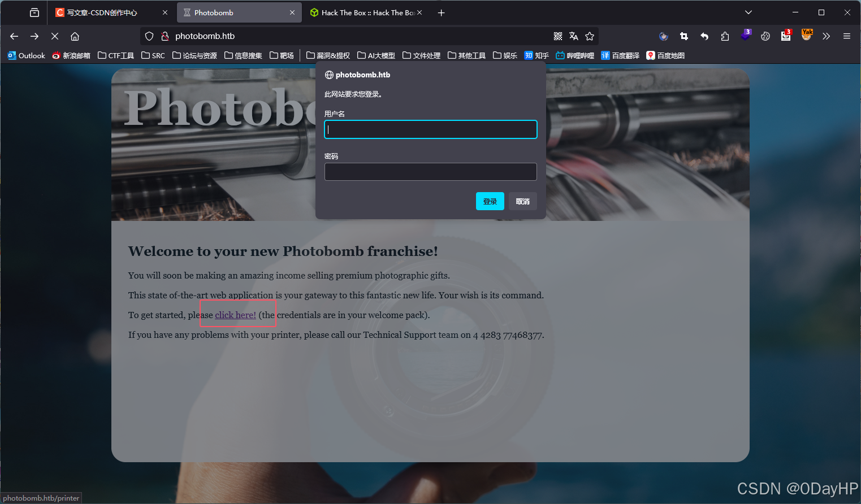
Task: Close the Photobomb tab
Action: coord(292,12)
